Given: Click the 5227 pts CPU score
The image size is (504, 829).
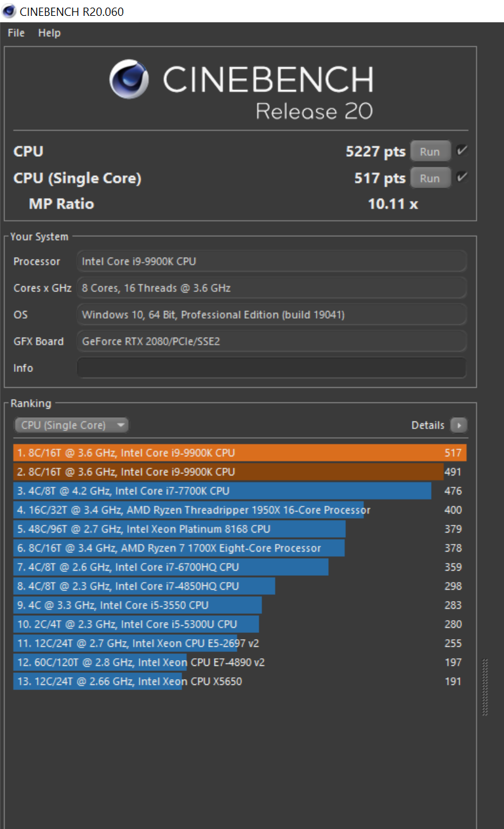Looking at the screenshot, I should point(375,152).
